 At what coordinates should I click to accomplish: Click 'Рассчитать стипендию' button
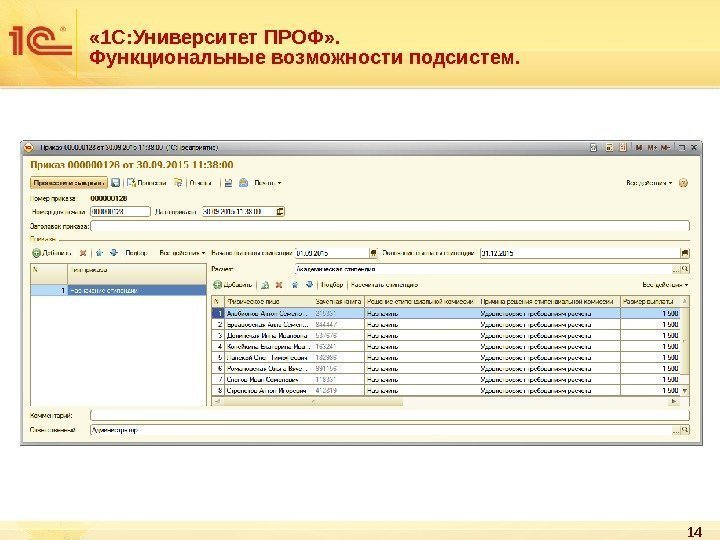click(x=384, y=285)
